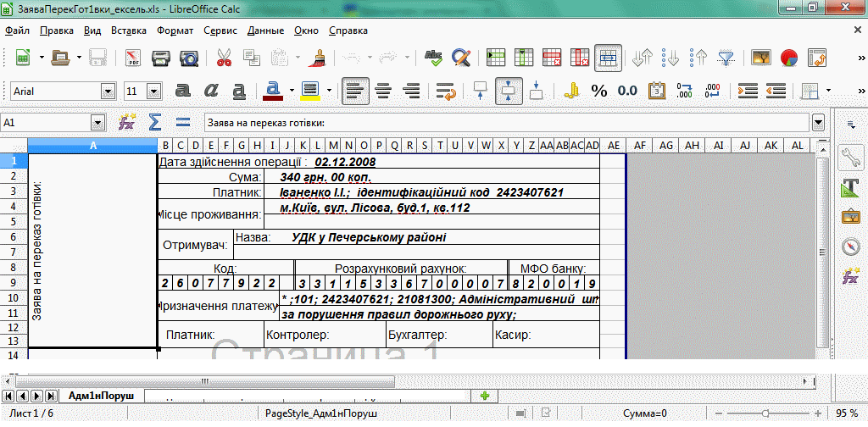Open the Формат menu
Image resolution: width=868 pixels, height=427 pixels.
175,30
